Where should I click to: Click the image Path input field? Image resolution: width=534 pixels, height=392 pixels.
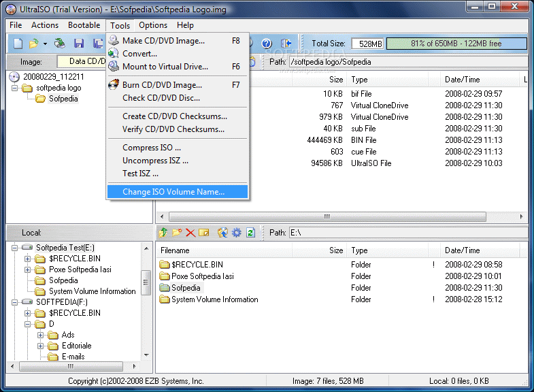tap(408, 62)
